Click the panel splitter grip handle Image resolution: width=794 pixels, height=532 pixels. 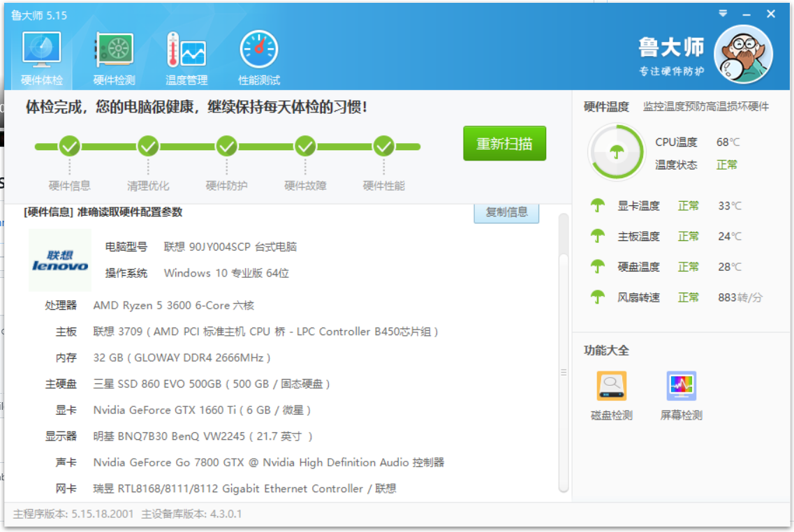(x=564, y=372)
